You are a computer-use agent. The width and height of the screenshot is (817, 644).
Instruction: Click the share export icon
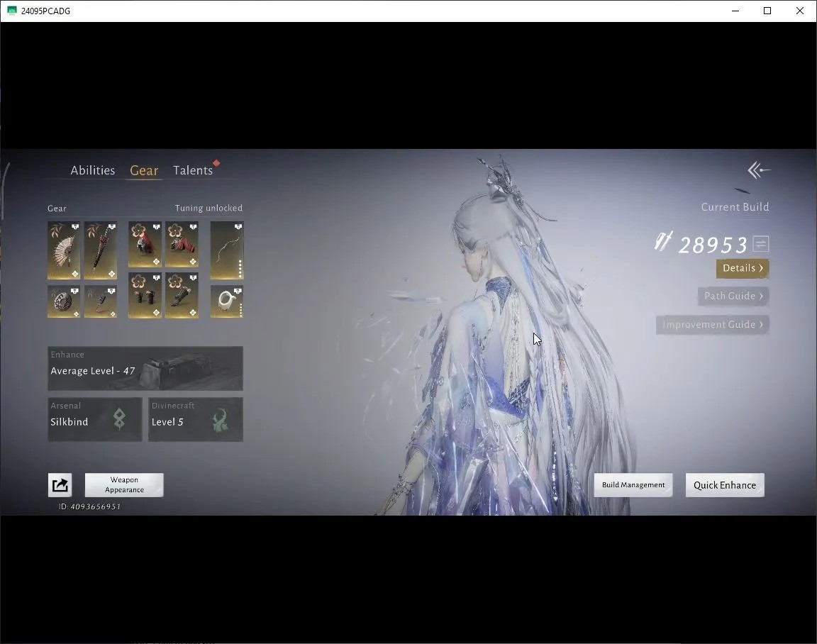60,485
